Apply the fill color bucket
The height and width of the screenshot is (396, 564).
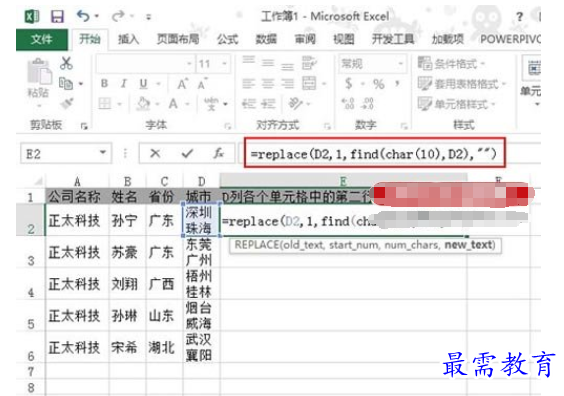click(x=143, y=104)
